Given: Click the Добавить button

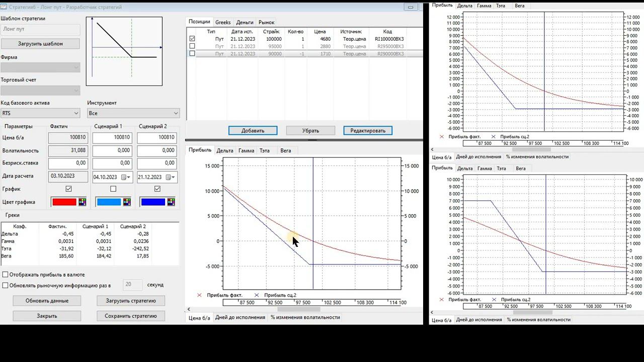Looking at the screenshot, I should point(253,131).
